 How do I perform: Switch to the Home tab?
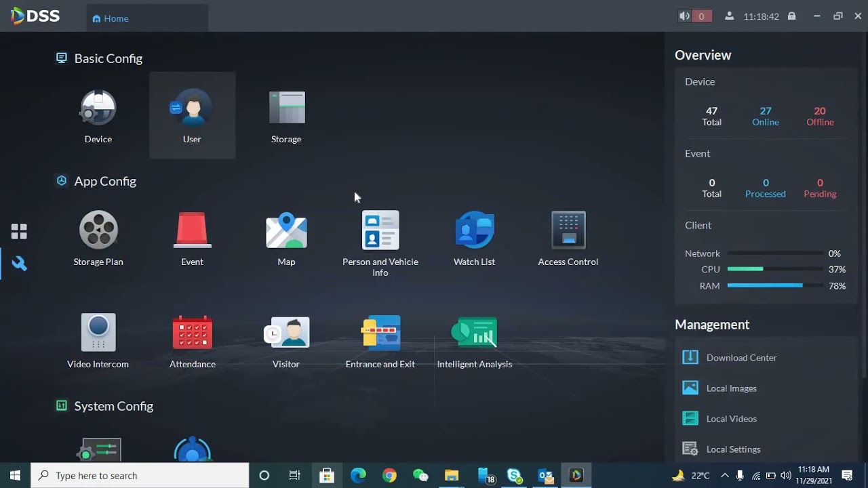click(x=147, y=18)
